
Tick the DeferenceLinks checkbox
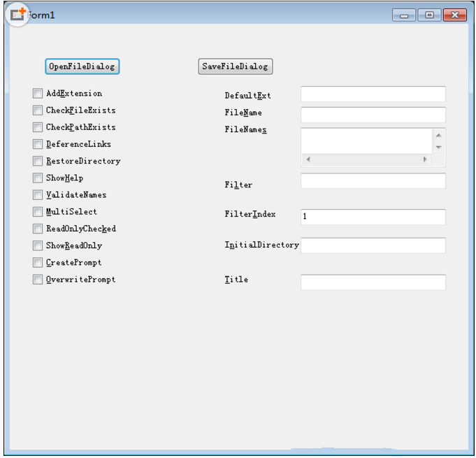[38, 145]
